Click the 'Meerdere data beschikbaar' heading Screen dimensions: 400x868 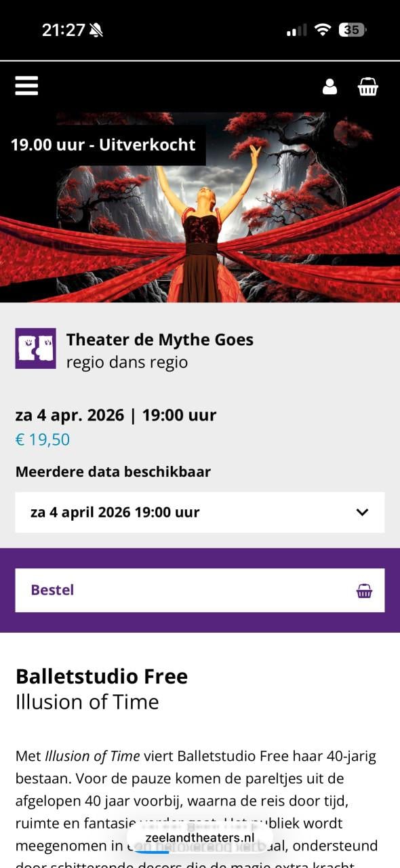pos(113,471)
